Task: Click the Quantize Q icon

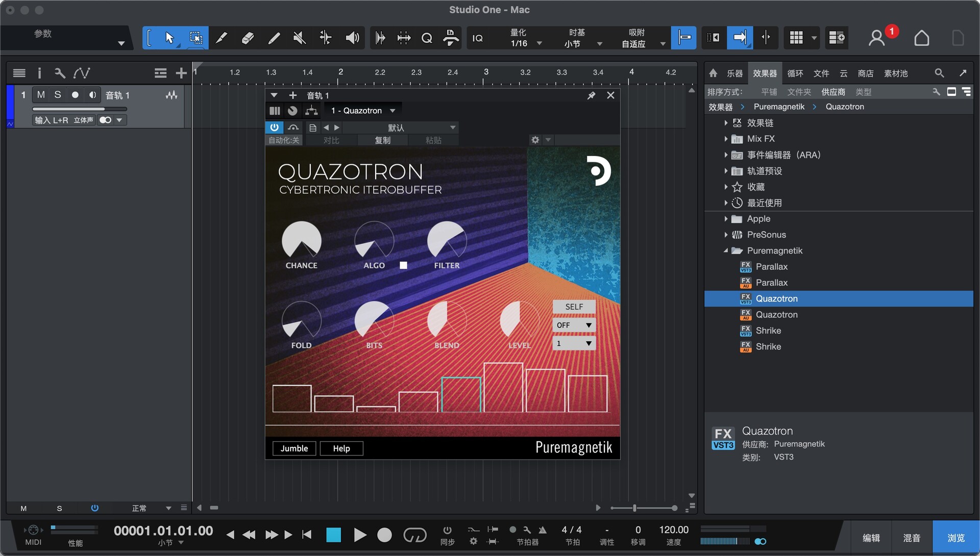Action: 427,38
